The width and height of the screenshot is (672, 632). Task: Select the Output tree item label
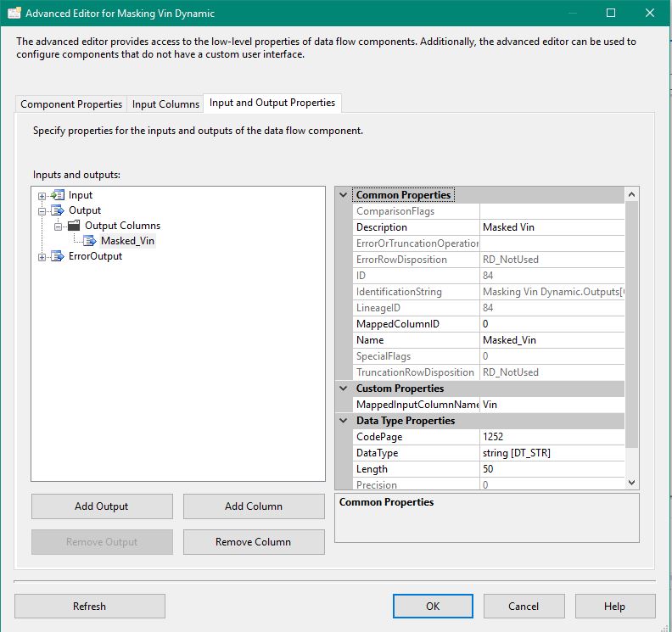[85, 210]
